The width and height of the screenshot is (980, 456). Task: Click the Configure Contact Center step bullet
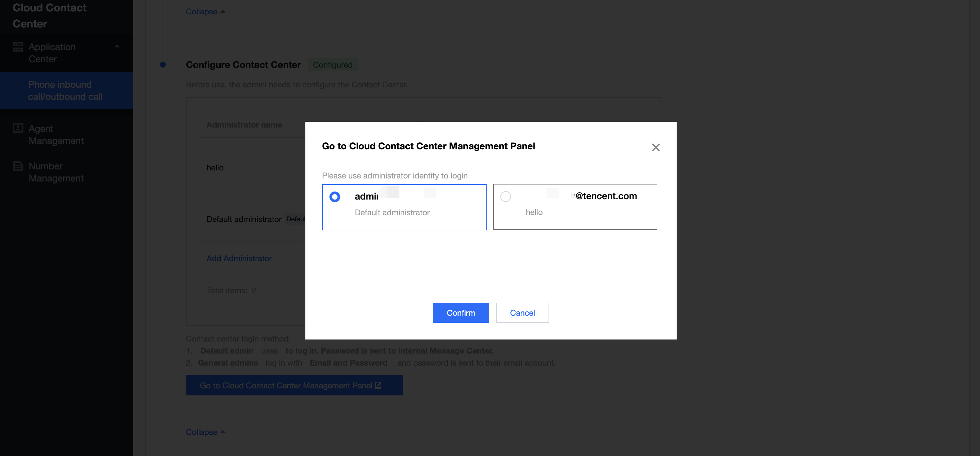click(163, 64)
